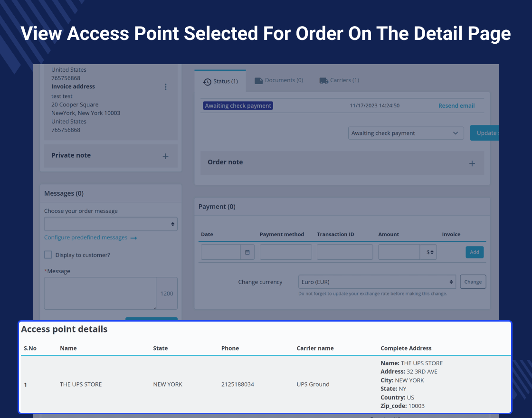
Task: Click the Update status button
Action: (x=484, y=133)
